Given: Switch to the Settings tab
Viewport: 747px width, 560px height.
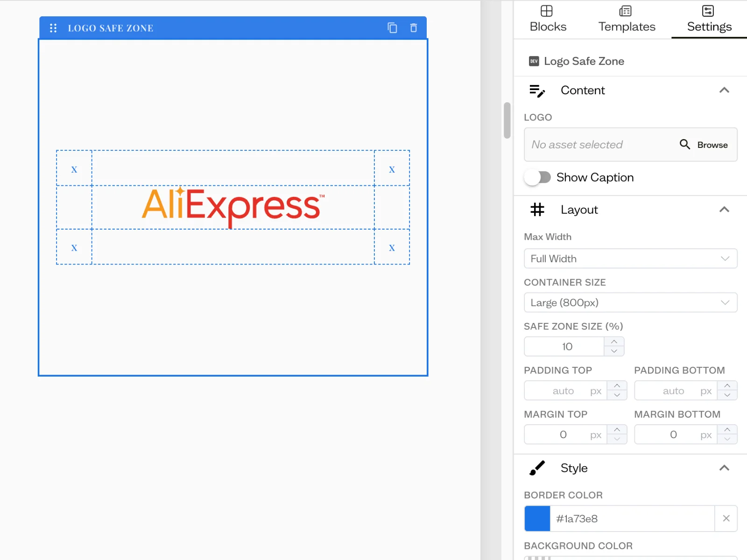Looking at the screenshot, I should [709, 19].
